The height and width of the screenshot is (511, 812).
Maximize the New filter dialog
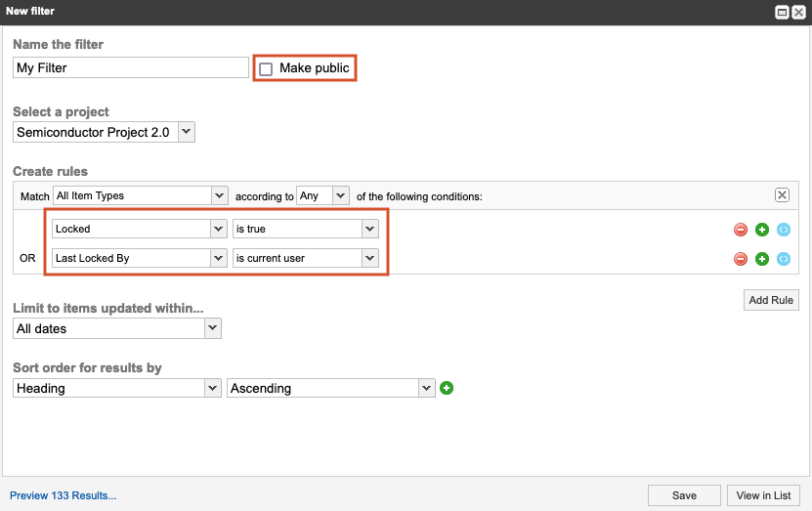coord(782,12)
